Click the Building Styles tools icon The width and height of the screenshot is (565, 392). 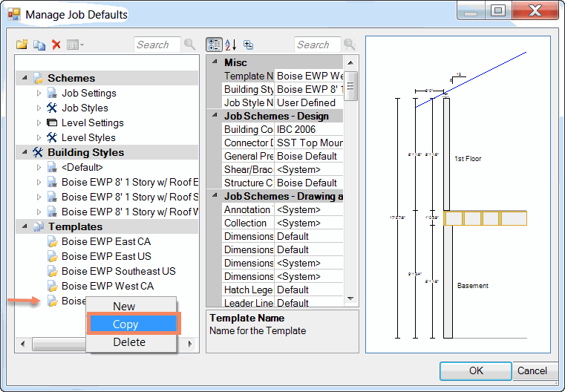38,152
